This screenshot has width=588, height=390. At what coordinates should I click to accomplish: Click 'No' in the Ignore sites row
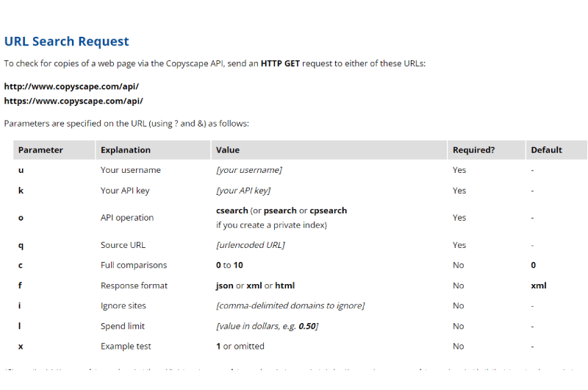point(458,306)
